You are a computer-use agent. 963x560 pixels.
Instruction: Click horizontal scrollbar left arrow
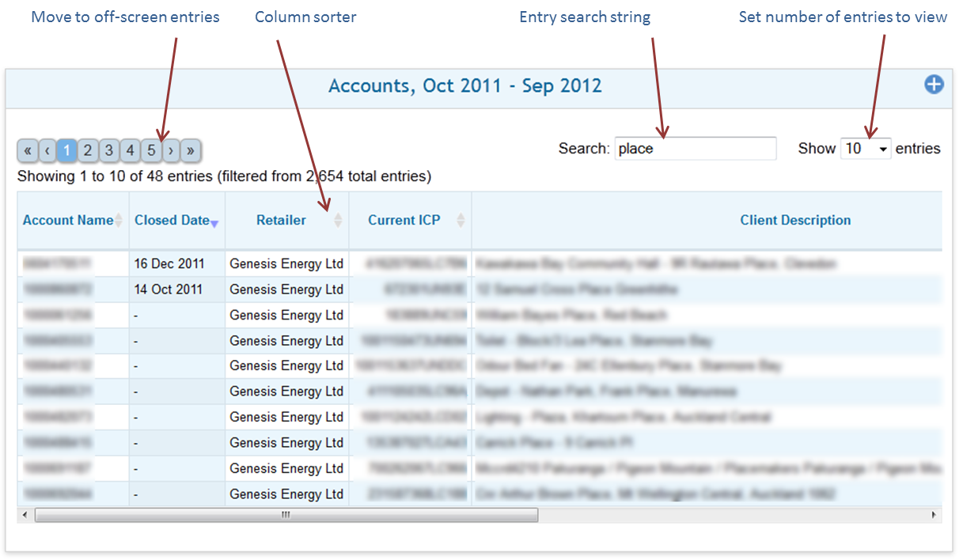coord(25,515)
